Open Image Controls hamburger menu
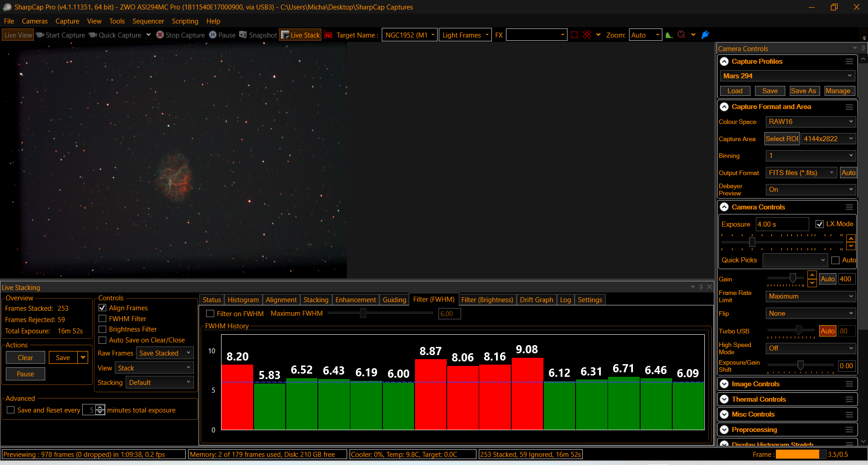 [x=849, y=384]
